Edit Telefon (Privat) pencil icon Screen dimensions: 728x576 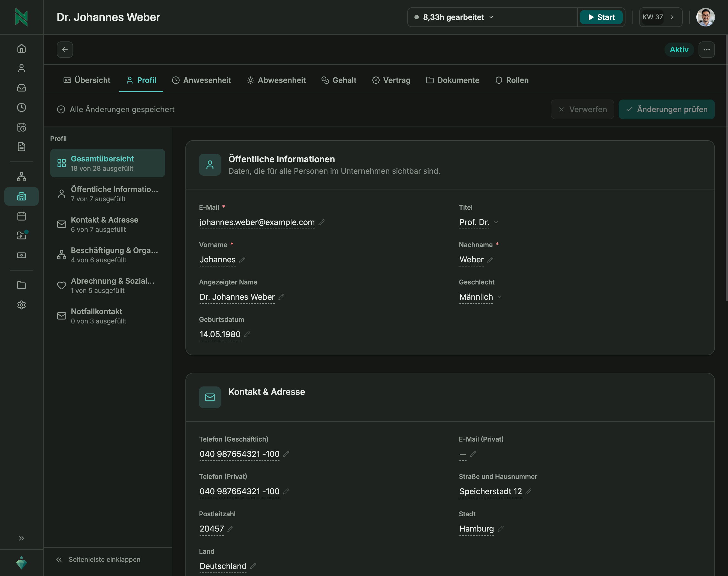coord(286,492)
